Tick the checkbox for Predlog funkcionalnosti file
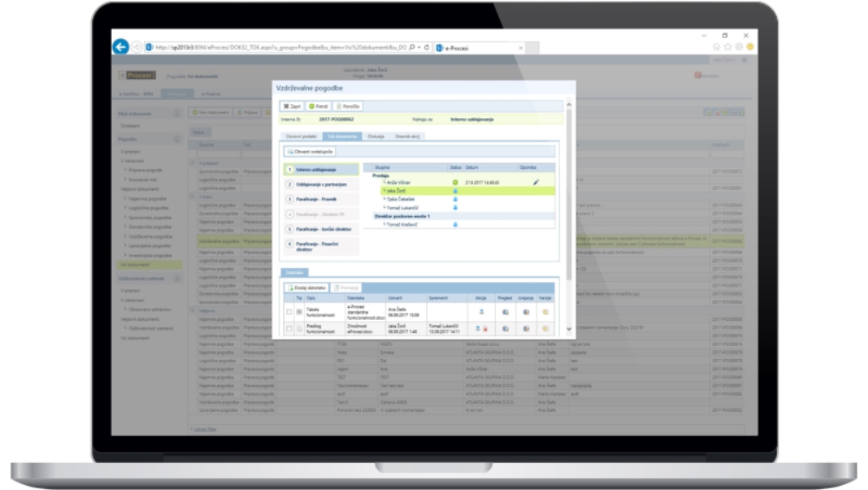 [x=289, y=329]
